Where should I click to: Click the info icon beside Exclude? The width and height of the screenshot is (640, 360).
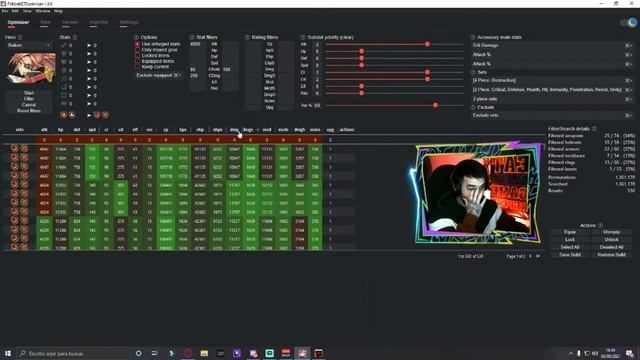pos(473,107)
